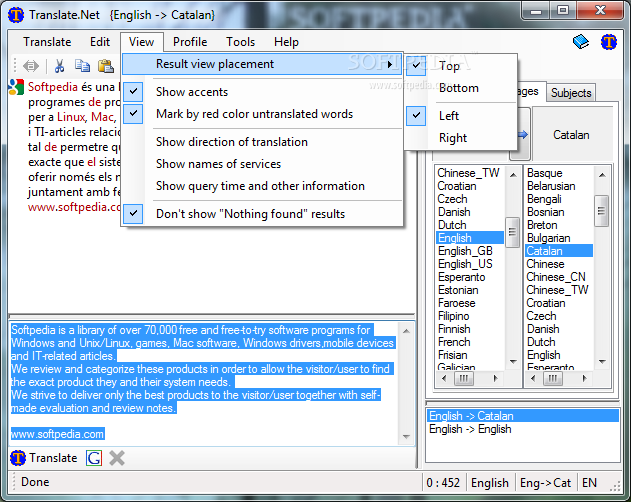Click status bar EN keyboard indicator

coord(590,482)
